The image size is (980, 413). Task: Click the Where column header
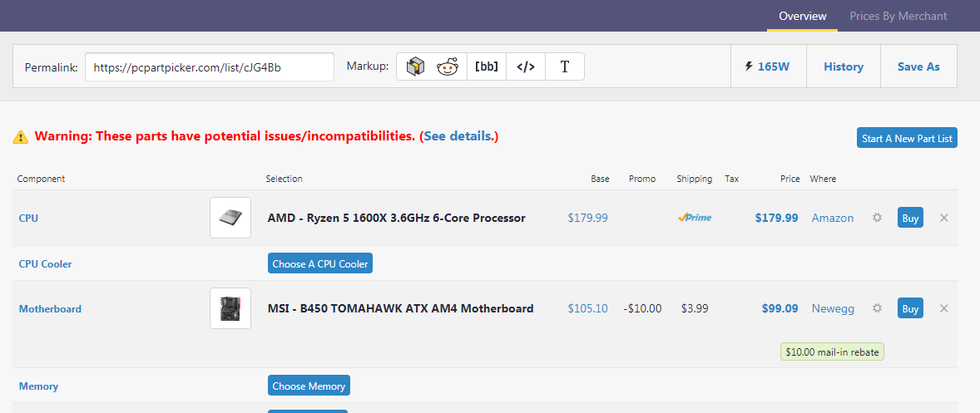click(x=823, y=179)
